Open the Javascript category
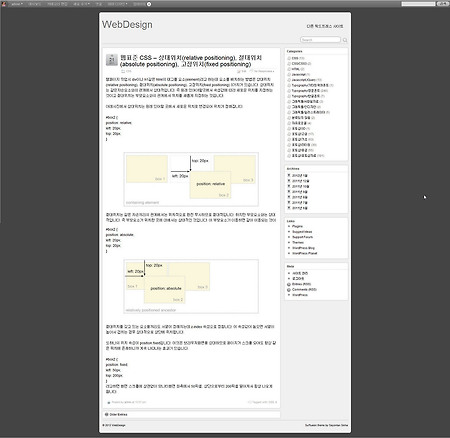The height and width of the screenshot is (438, 450). pyautogui.click(x=298, y=74)
